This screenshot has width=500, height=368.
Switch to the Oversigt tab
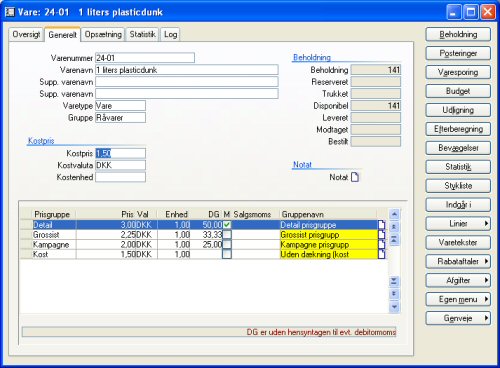26,34
